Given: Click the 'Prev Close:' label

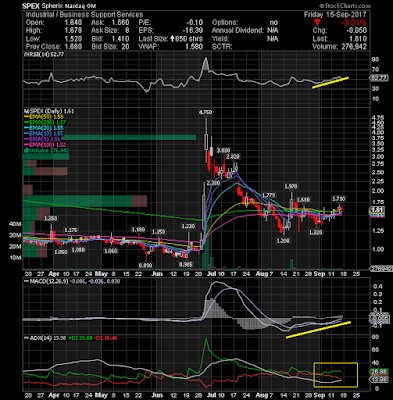Looking at the screenshot, I should click(x=43, y=47).
